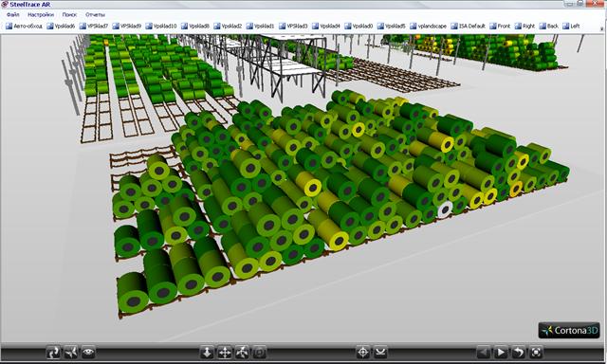Jump to Vpsklad10 viewpoint
The image size is (607, 364).
coord(161,26)
